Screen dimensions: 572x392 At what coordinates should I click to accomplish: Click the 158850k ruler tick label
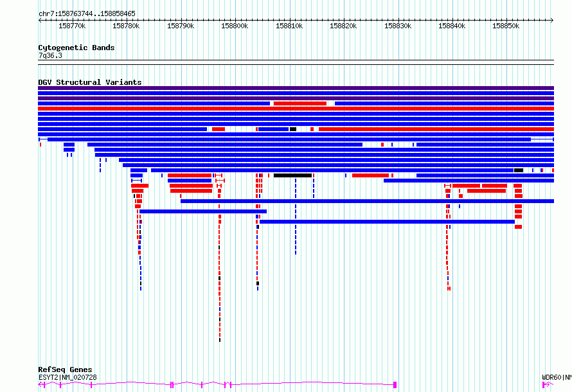pos(506,26)
